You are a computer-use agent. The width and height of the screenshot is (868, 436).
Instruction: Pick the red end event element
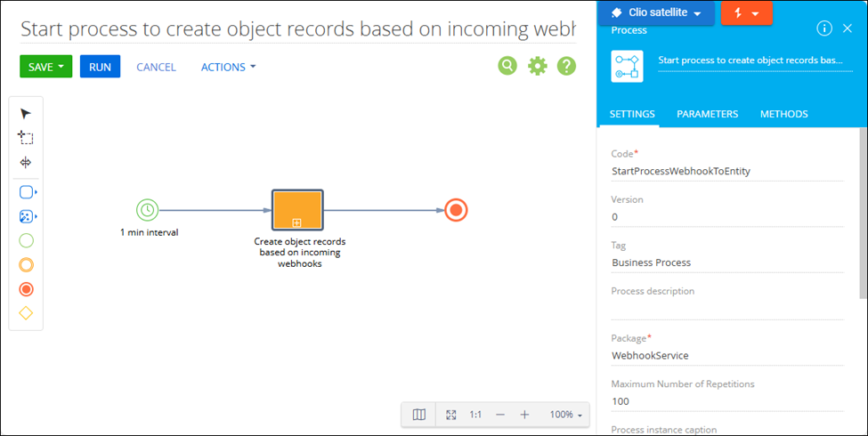26,289
